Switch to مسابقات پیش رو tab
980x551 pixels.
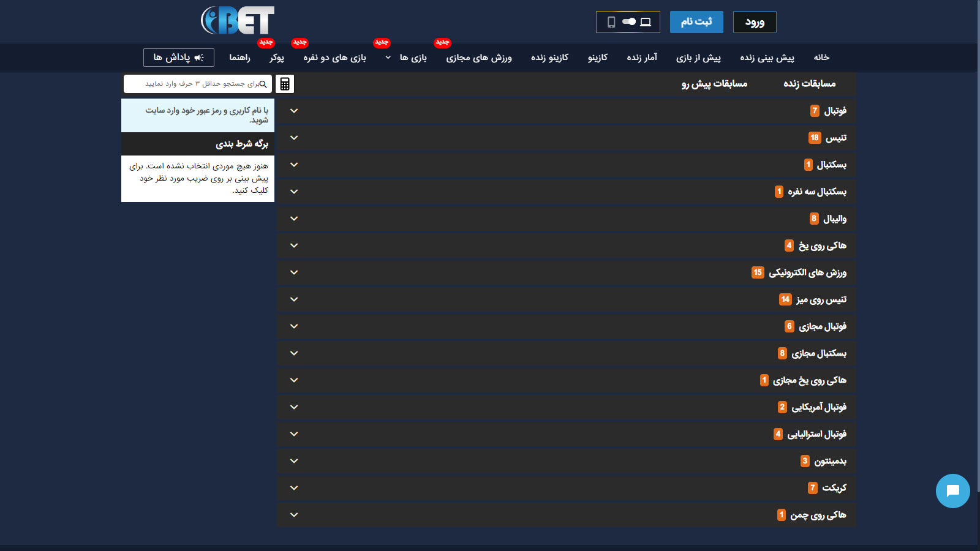pos(715,84)
